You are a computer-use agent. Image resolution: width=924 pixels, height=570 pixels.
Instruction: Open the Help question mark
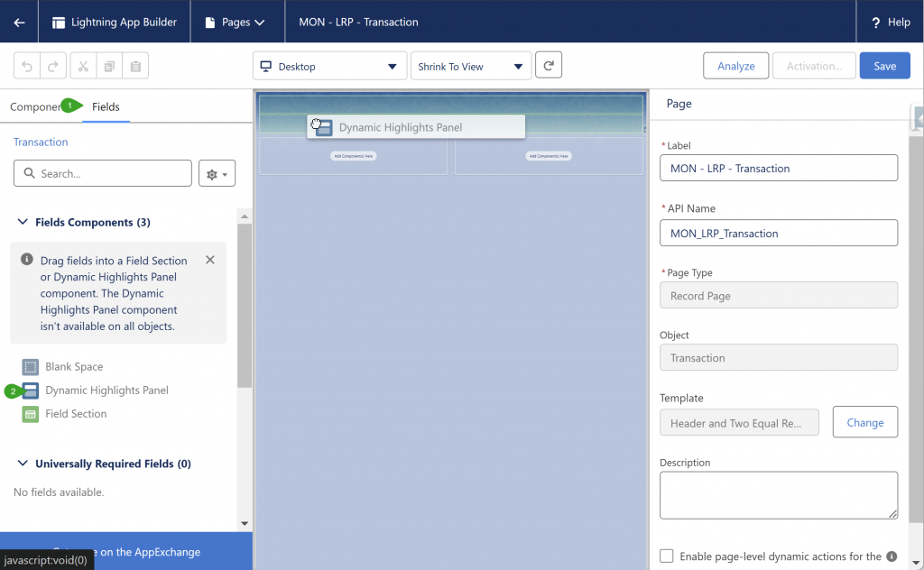[x=875, y=23]
